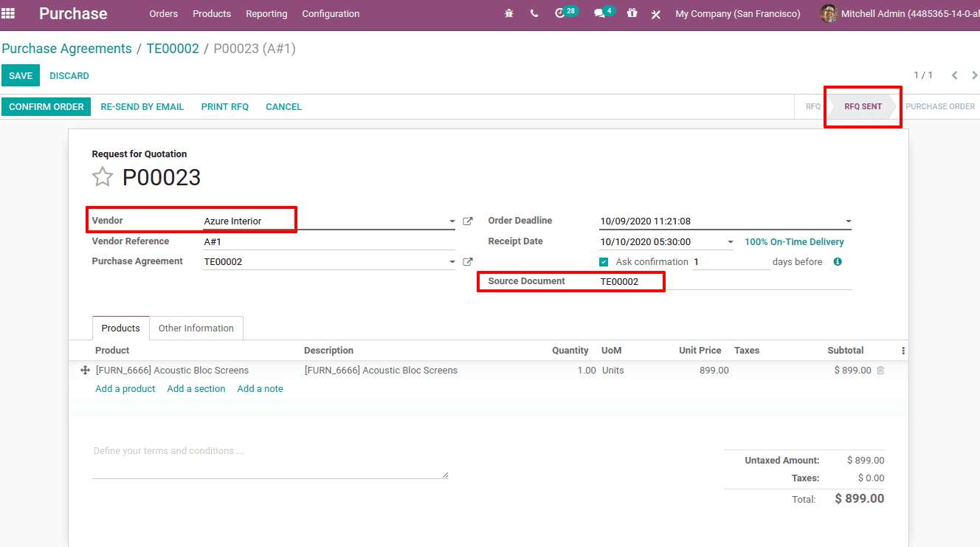980x547 pixels.
Task: Click the Description column header
Action: 329,351
